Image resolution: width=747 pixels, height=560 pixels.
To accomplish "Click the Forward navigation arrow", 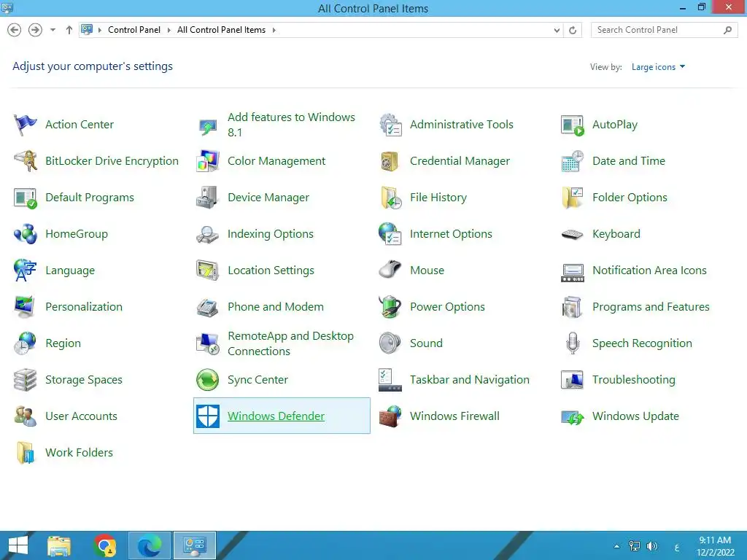I will [x=35, y=30].
